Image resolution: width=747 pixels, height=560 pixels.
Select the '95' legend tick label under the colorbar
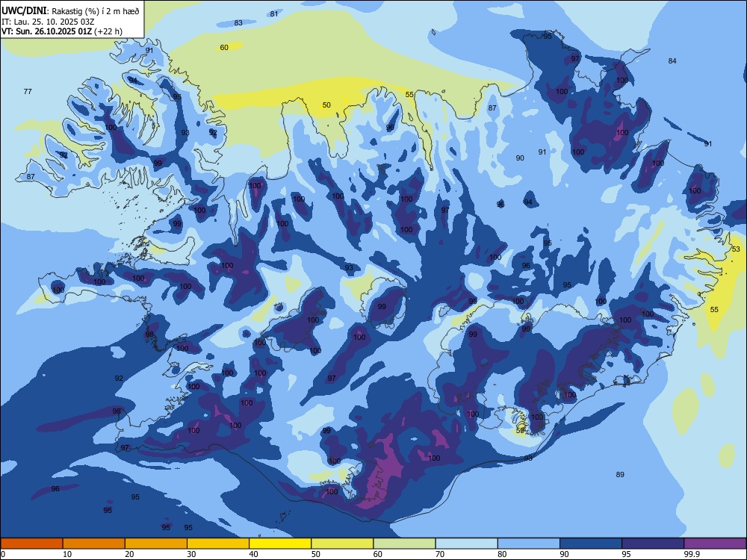click(x=626, y=554)
